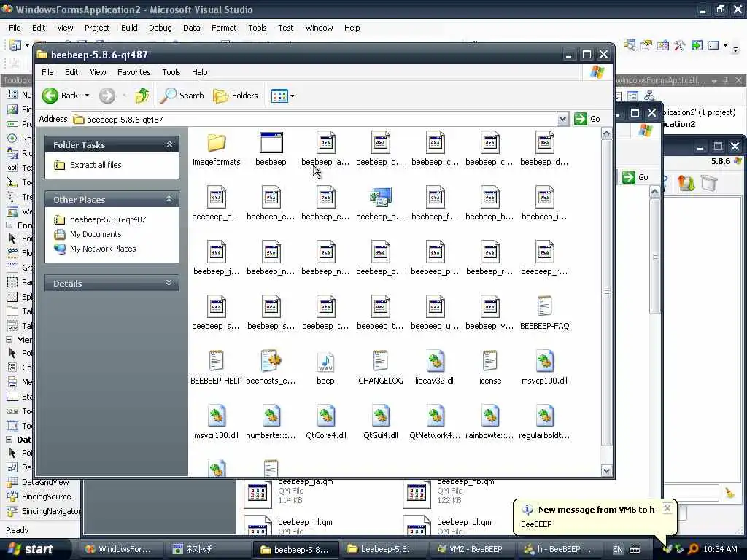
Task: Open Visual Studio Debug menu
Action: pos(160,28)
